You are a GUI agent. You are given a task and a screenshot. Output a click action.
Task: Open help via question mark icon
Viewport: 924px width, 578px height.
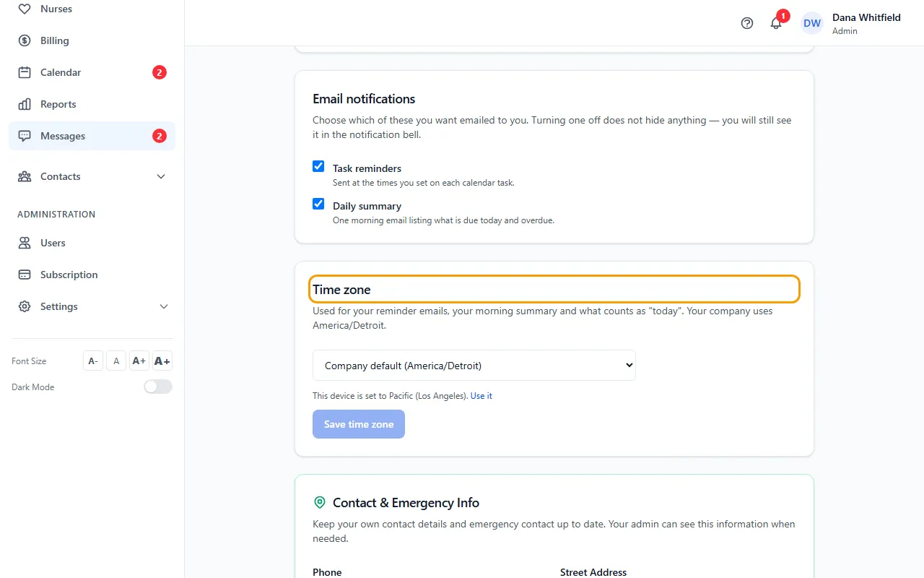coord(747,23)
